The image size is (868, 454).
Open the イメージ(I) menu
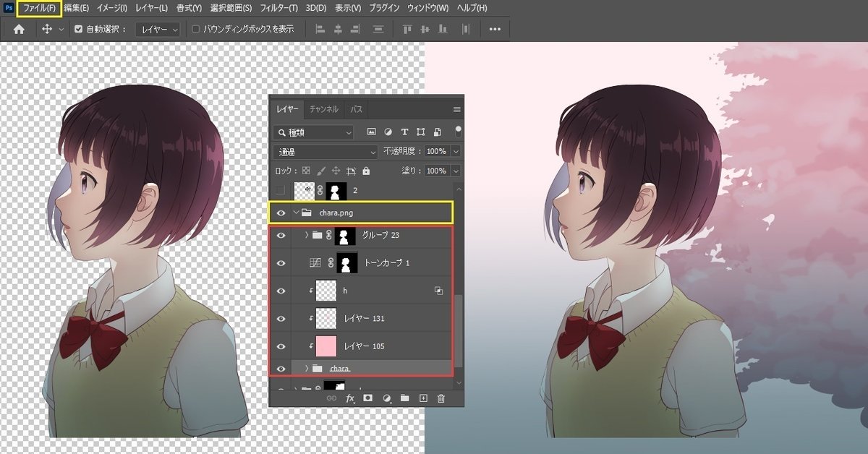click(x=112, y=8)
